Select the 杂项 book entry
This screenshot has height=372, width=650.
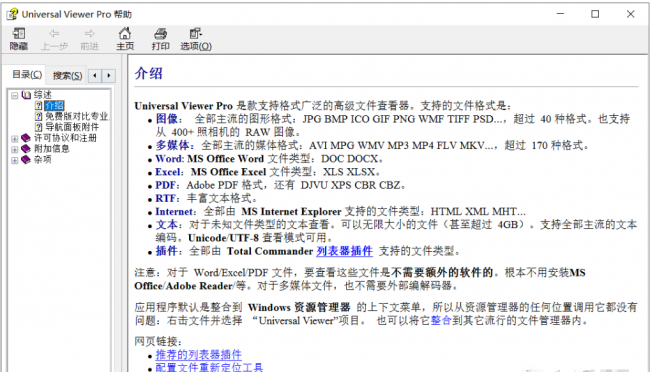coord(42,159)
